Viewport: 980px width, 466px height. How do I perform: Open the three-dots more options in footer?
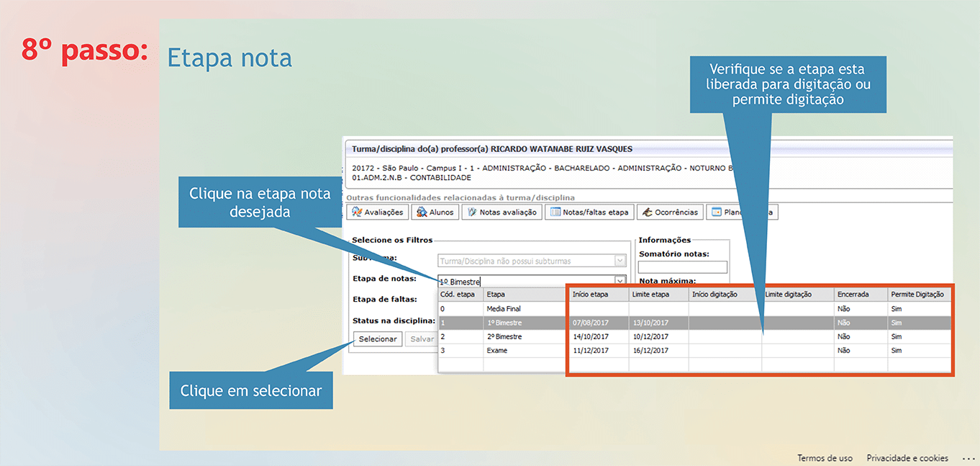[968, 458]
